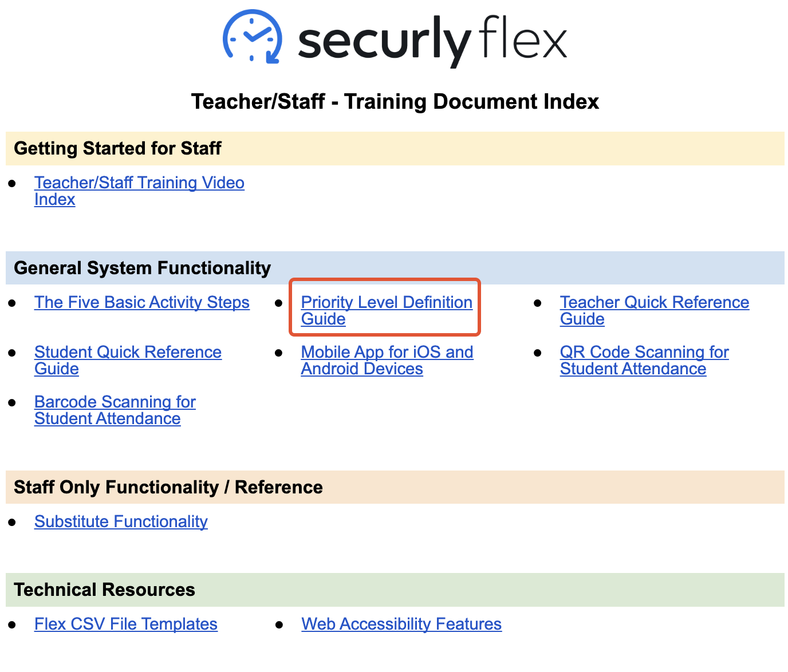This screenshot has width=788, height=672.
Task: Open the Teacher/Staff Training Video Index link
Action: pos(139,191)
